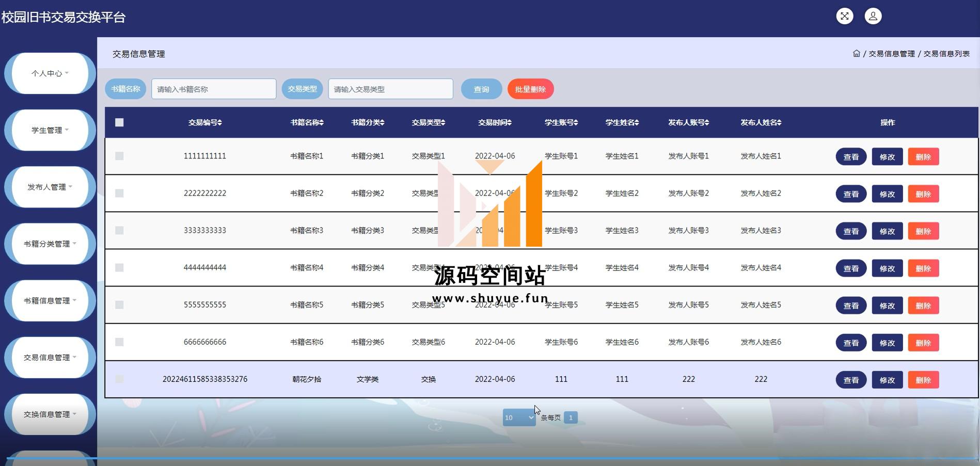This screenshot has width=980, height=466.
Task: Expand 书籍信息管理 sidebar menu
Action: click(x=50, y=300)
